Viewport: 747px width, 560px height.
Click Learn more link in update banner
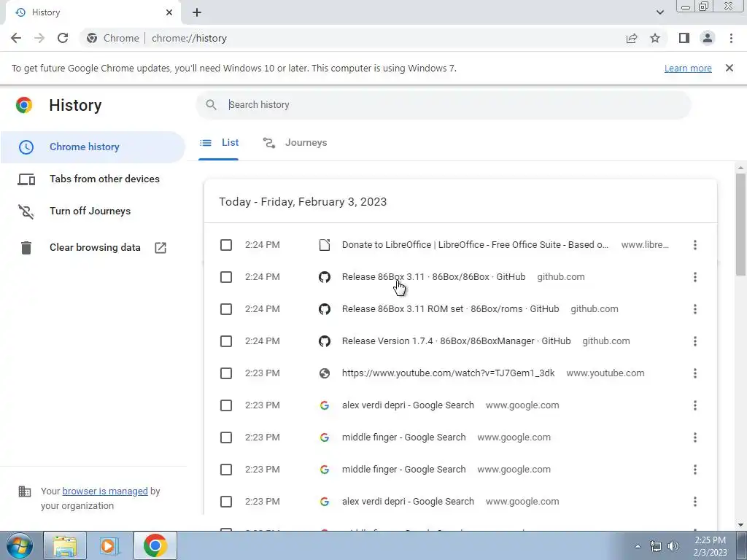688,69
